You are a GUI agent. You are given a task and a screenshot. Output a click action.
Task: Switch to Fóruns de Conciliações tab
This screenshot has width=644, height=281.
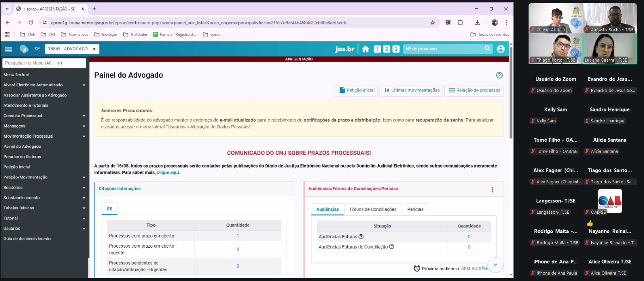(373, 209)
